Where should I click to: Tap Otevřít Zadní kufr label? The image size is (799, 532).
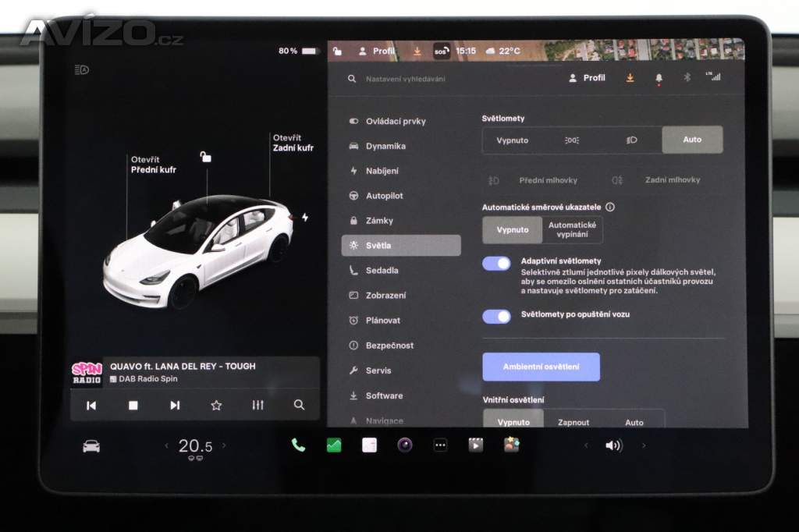(293, 143)
